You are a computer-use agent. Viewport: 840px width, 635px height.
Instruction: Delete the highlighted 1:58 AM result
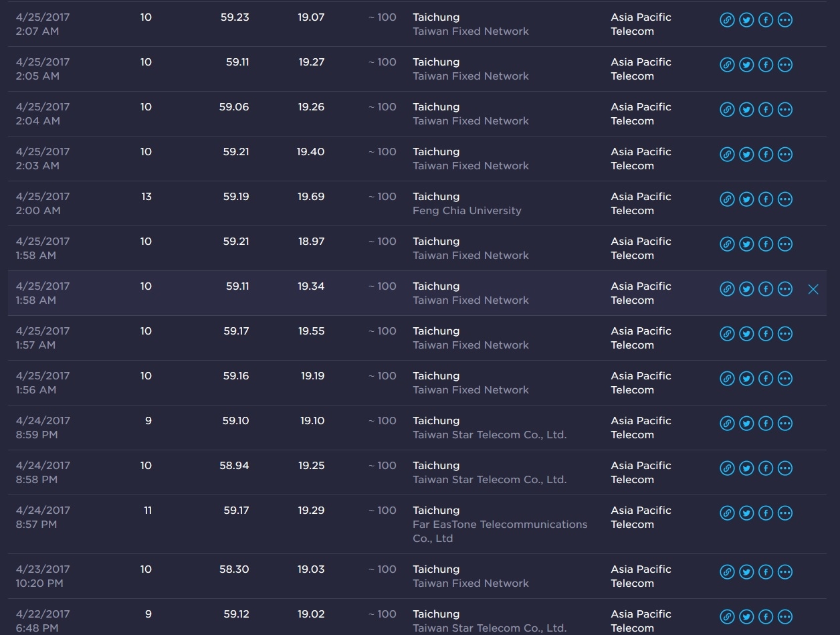pyautogui.click(x=813, y=289)
